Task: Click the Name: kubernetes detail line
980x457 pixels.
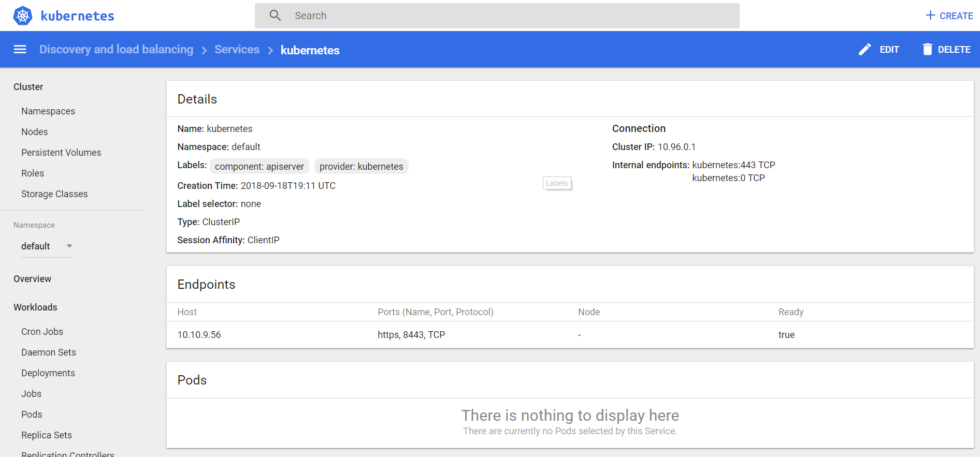Action: tap(215, 129)
